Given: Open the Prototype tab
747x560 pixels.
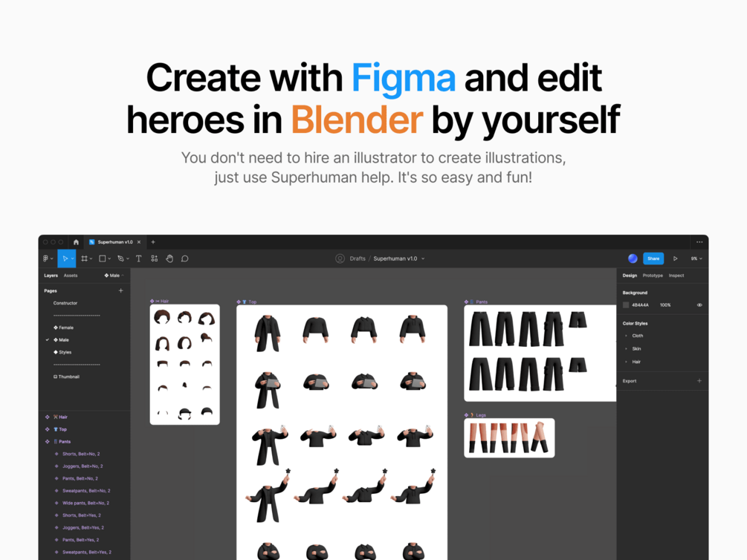Looking at the screenshot, I should (653, 276).
